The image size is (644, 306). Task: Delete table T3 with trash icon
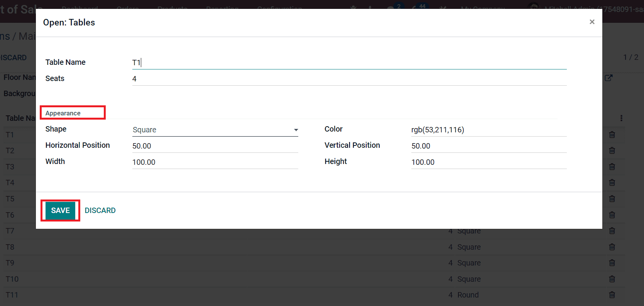coord(612,167)
